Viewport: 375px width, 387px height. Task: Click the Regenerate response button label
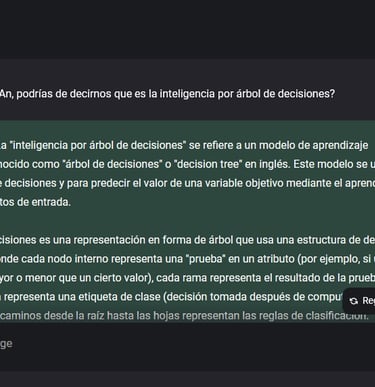(x=368, y=301)
